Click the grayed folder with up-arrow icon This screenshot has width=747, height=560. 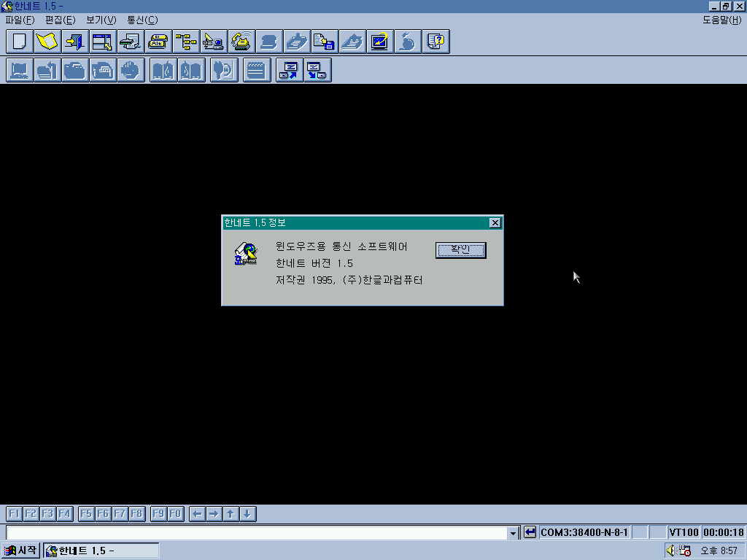pos(47,70)
